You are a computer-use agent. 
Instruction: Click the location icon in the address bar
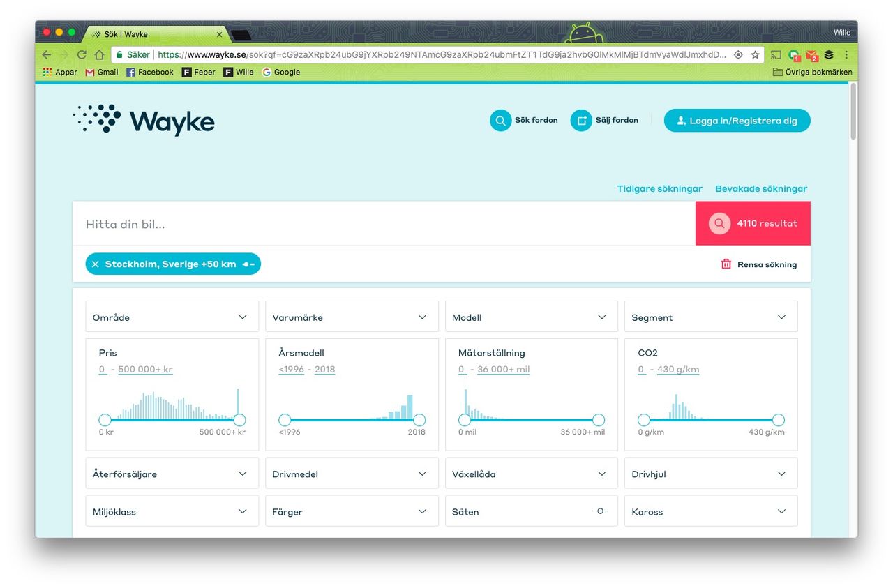point(738,54)
